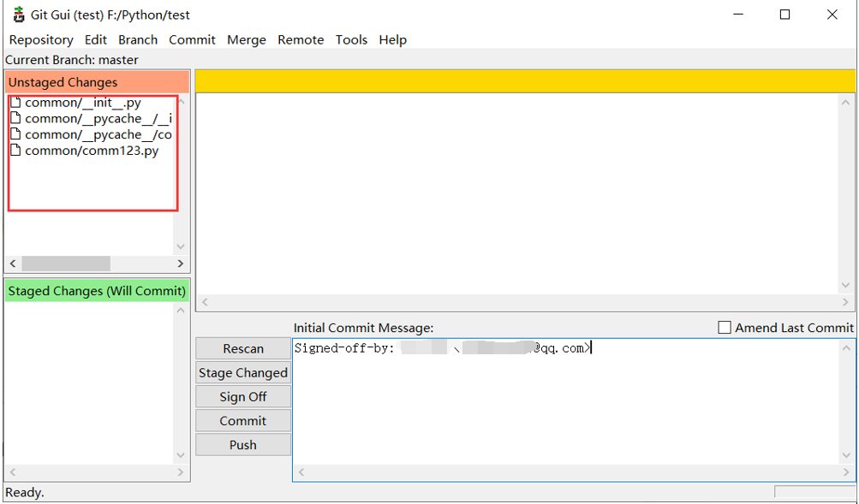859x504 pixels.
Task: Click the Rescan button
Action: (x=242, y=348)
